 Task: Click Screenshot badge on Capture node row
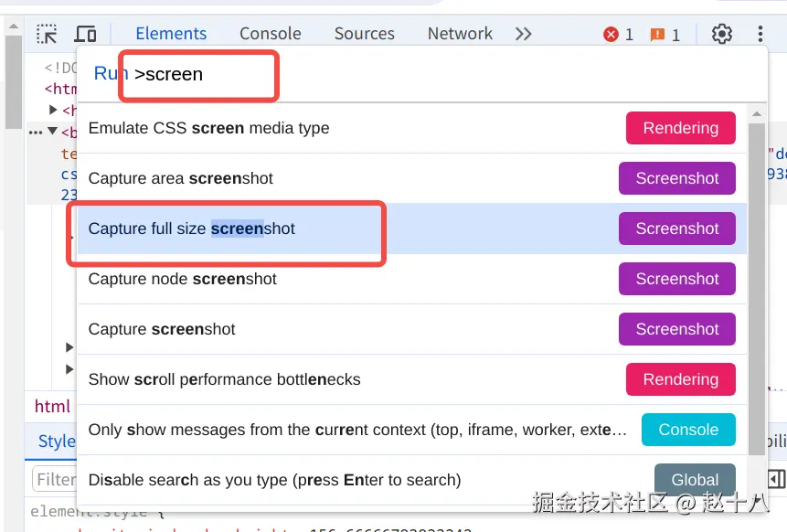[x=677, y=279]
